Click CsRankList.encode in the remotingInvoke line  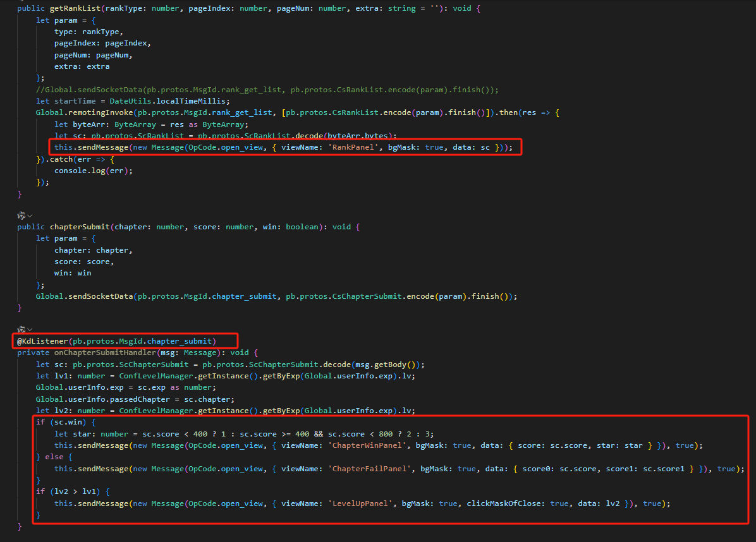[372, 112]
